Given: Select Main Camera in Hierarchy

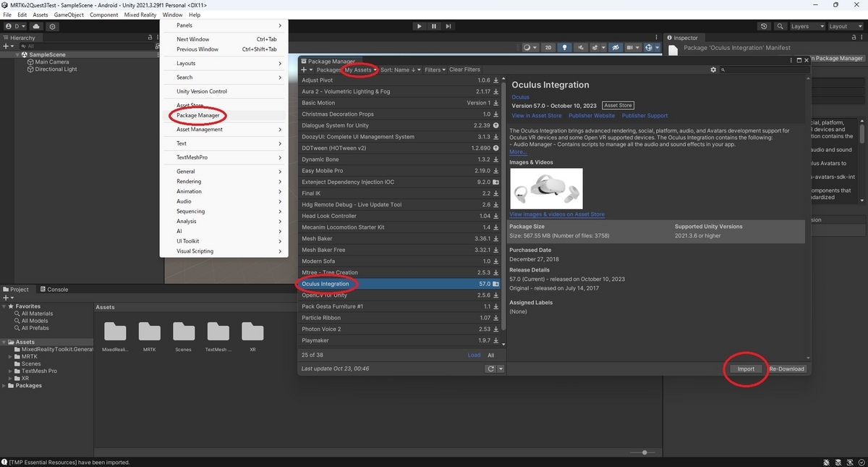Looking at the screenshot, I should [x=51, y=62].
